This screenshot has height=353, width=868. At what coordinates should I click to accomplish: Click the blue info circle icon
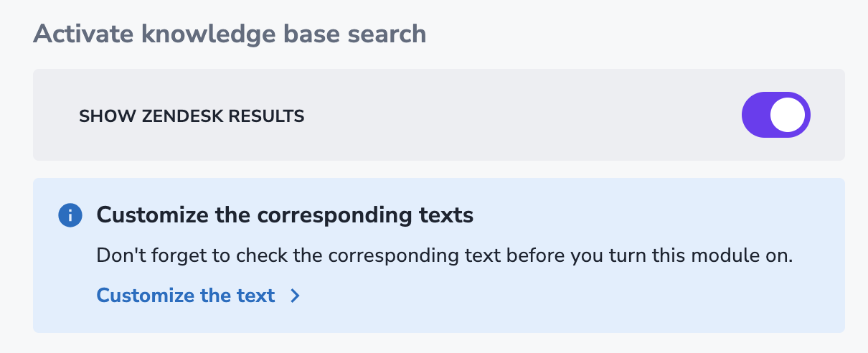pos(70,215)
